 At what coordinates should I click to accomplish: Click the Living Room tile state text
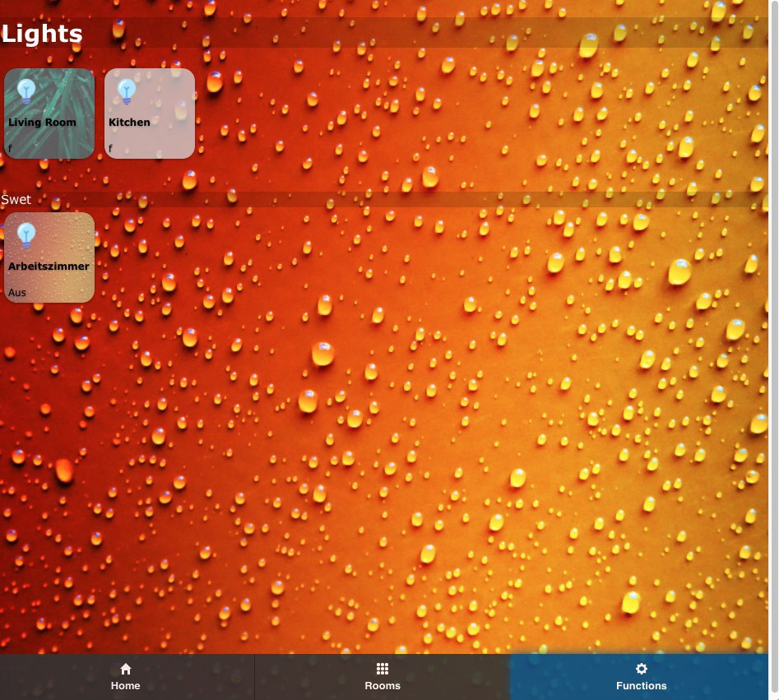10,148
